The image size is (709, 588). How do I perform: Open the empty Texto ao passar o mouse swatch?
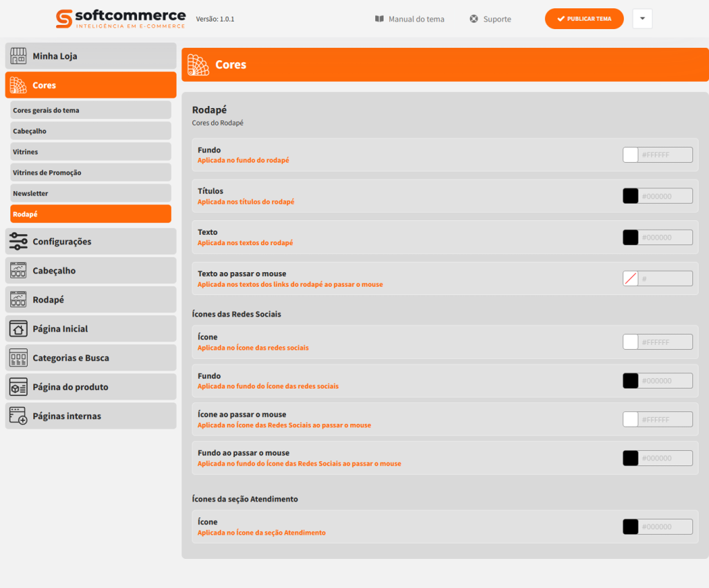point(630,278)
